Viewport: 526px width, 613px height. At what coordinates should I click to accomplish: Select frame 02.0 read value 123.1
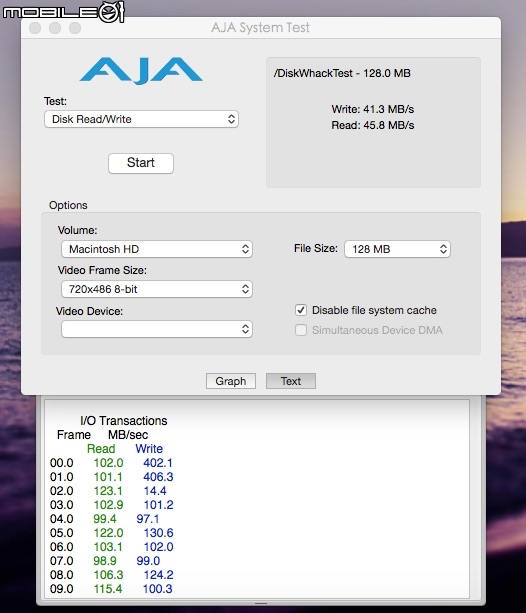point(108,491)
